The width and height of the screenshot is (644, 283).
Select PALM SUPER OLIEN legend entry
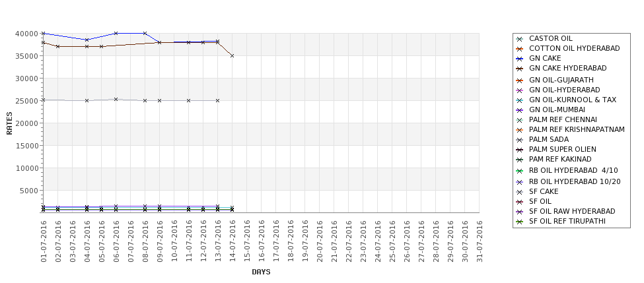coord(556,149)
